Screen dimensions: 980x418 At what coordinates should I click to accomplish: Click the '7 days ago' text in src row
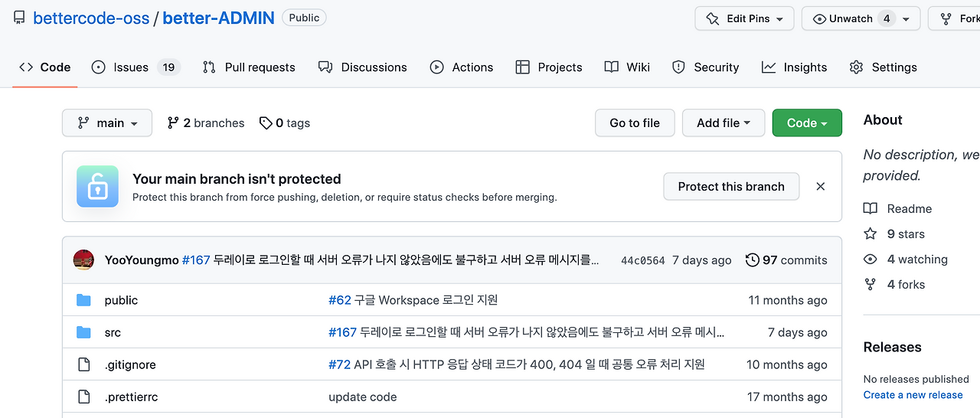click(798, 332)
